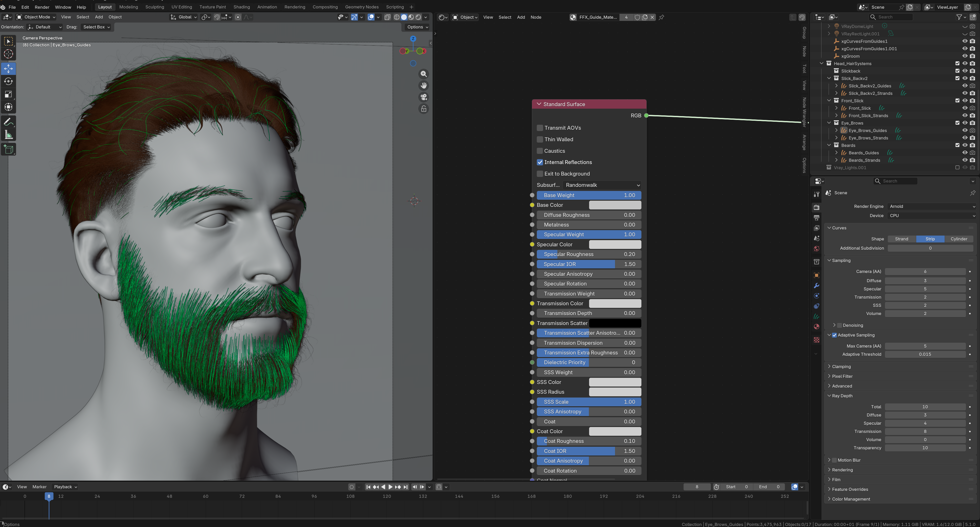Viewport: 980px width, 527px height.
Task: Disable the Adaptive Sampling checkbox
Action: coord(834,335)
